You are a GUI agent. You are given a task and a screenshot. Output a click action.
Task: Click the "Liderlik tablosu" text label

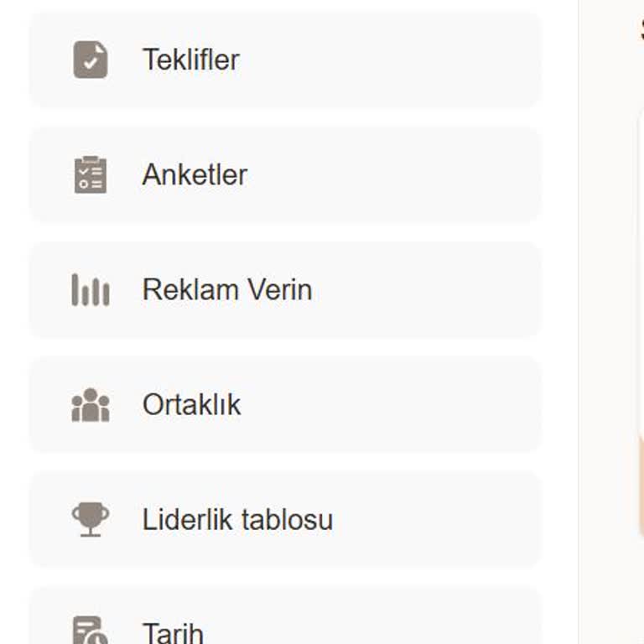pyautogui.click(x=237, y=520)
